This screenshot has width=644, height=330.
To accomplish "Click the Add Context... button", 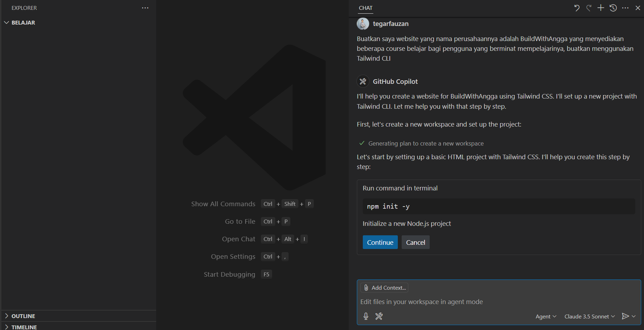I will (x=384, y=288).
